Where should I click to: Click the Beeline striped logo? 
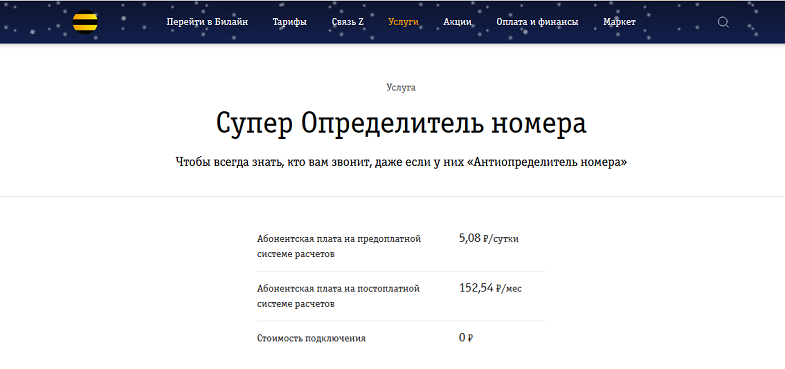85,22
